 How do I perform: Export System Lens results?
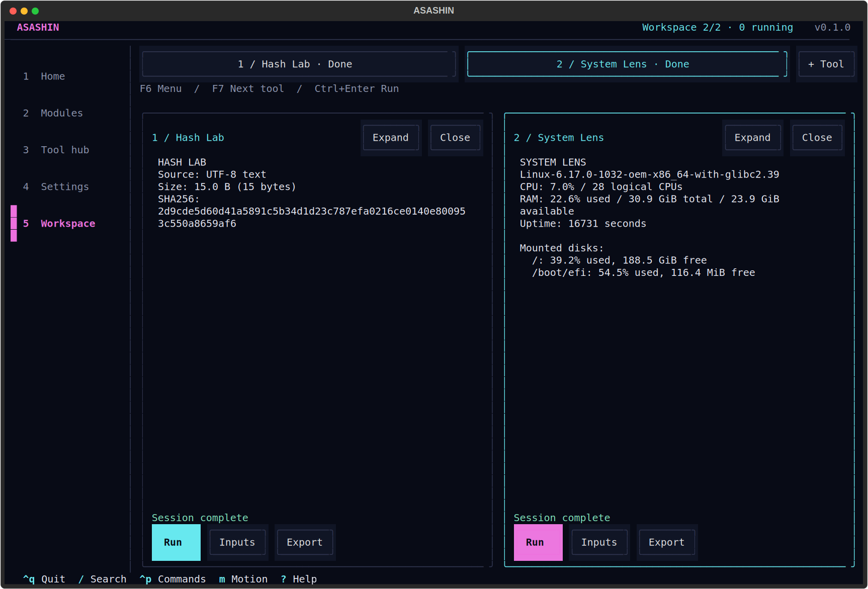(x=667, y=542)
